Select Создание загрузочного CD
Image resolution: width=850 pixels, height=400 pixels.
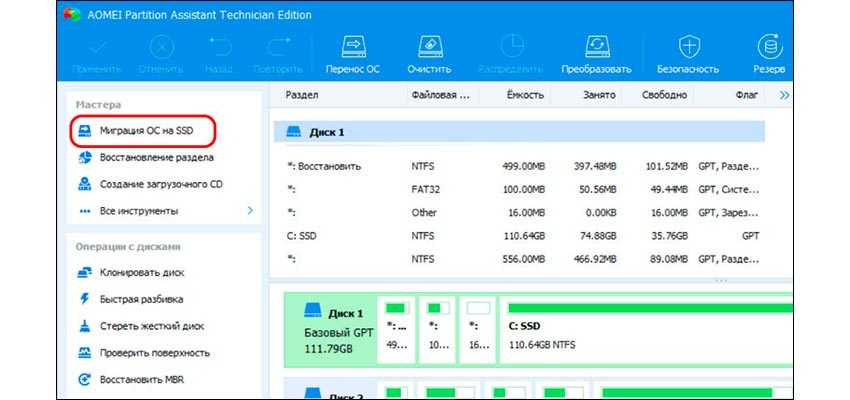161,185
